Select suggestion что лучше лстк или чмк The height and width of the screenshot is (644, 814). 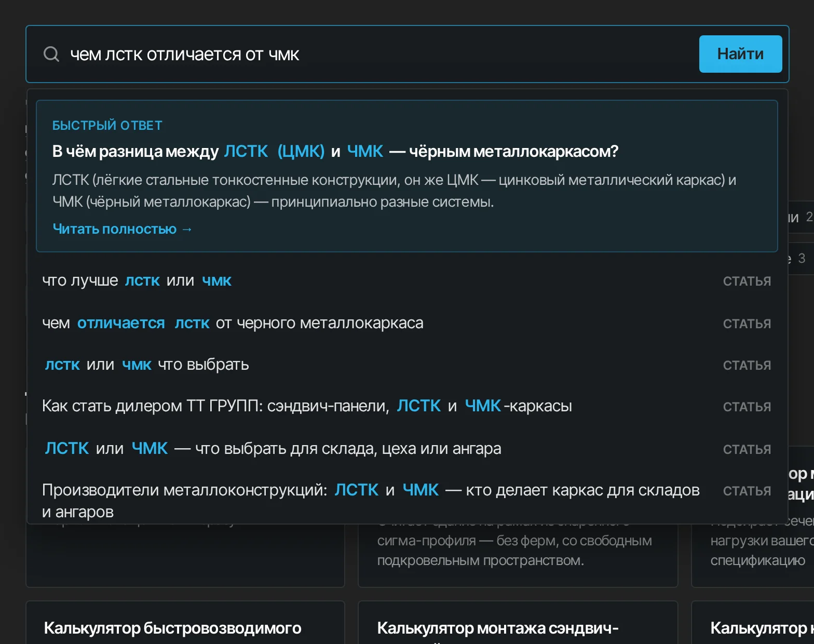(x=406, y=281)
